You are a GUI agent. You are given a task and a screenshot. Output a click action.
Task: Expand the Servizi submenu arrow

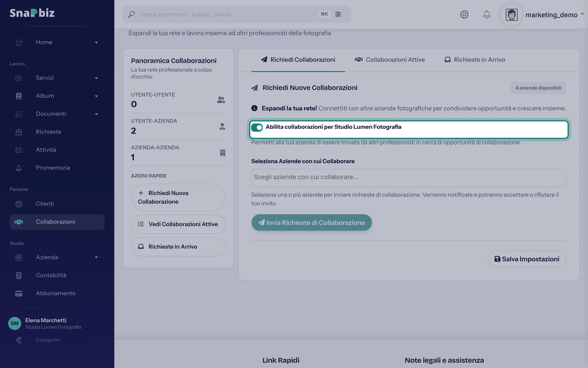96,78
